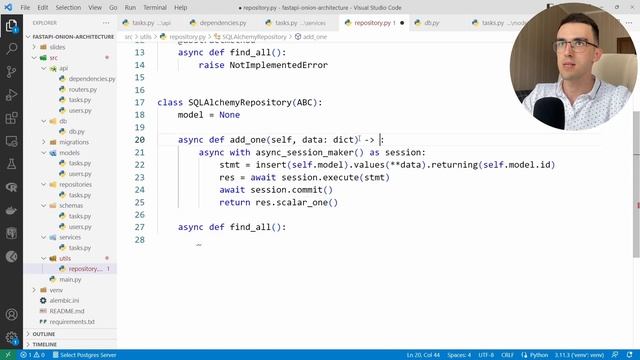Expand the venv folder
Image resolution: width=640 pixels, height=360 pixels.
(56, 290)
